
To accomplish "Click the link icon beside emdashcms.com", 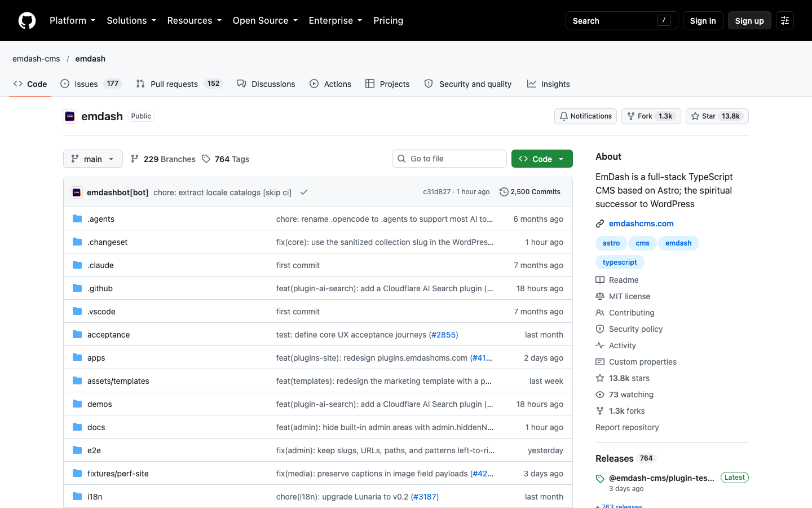I will pyautogui.click(x=600, y=224).
